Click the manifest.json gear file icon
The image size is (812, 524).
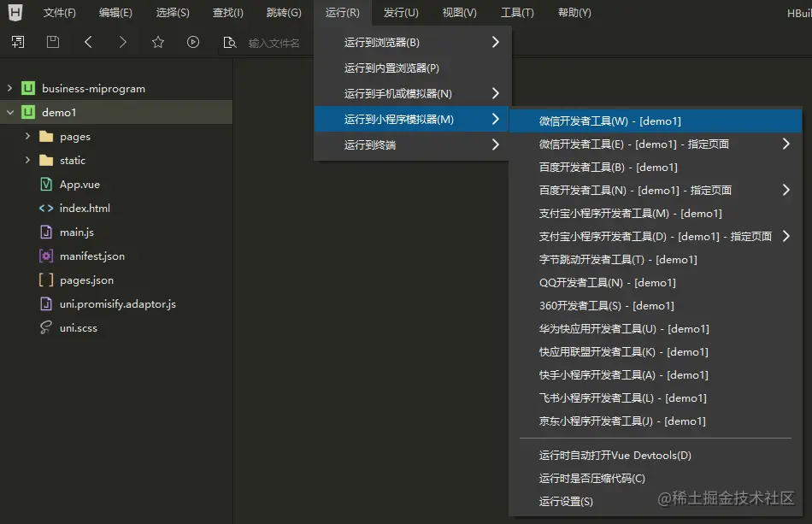point(46,256)
